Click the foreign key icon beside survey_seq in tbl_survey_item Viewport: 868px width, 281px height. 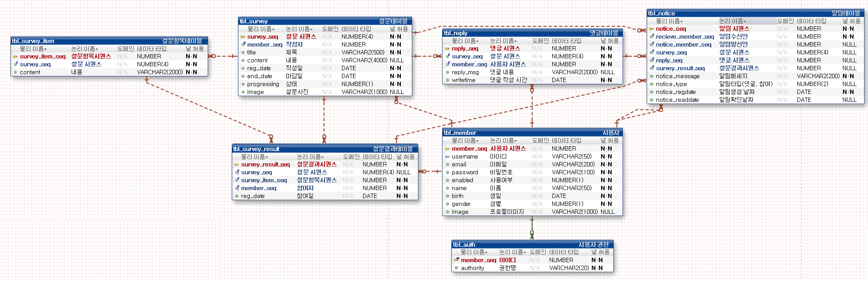(15, 64)
